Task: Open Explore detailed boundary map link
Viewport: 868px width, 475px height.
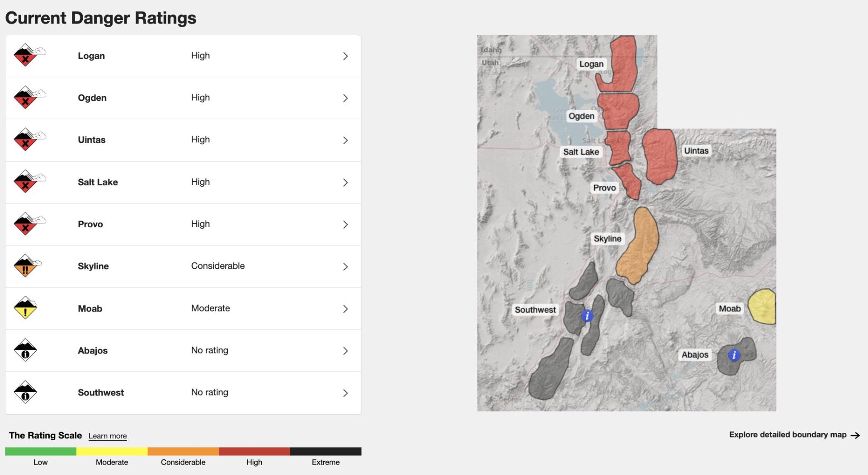Action: click(x=794, y=434)
